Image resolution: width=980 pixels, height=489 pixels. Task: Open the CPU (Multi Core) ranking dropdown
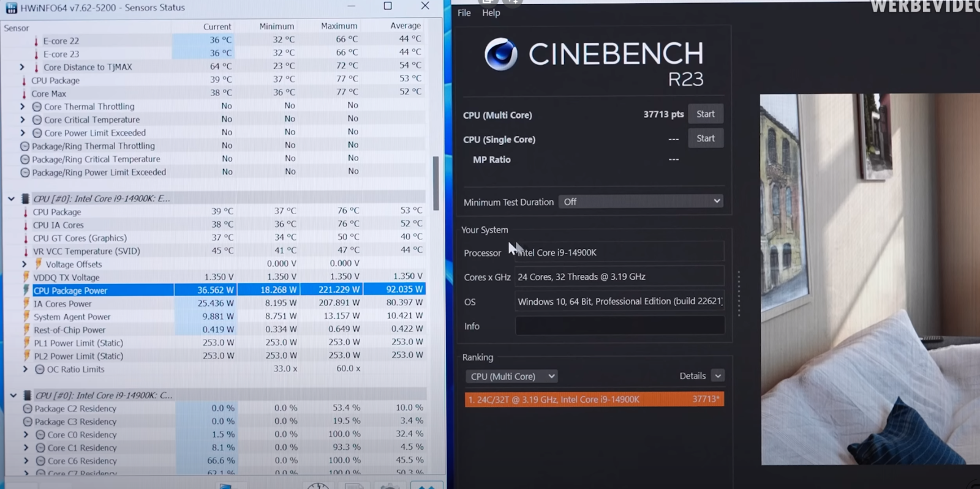511,376
